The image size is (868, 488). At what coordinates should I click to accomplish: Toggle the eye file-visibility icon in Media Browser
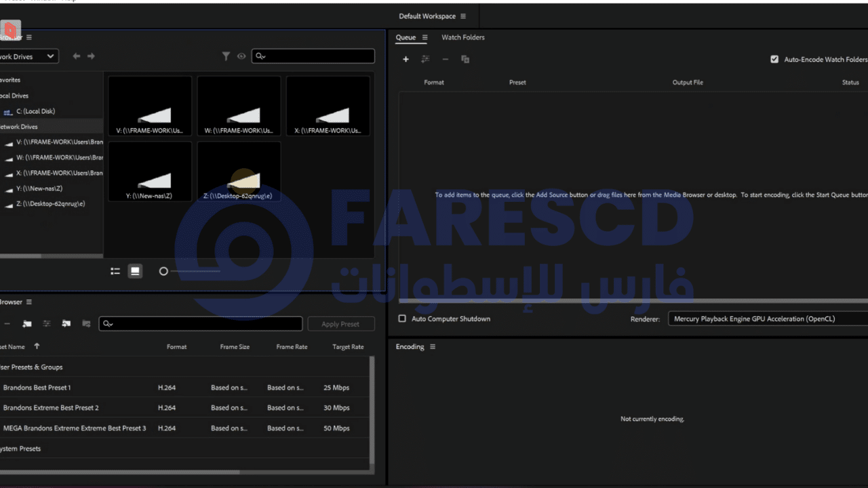pyautogui.click(x=241, y=56)
